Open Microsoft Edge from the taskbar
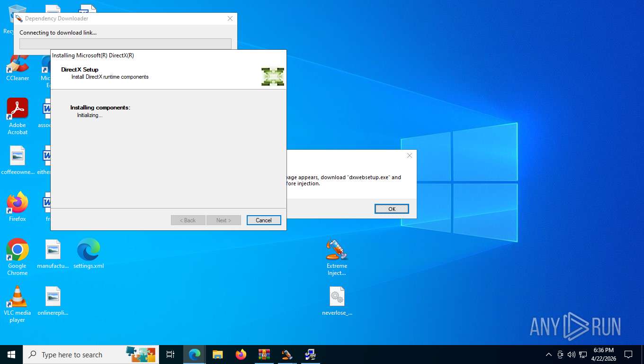Image resolution: width=644 pixels, height=364 pixels. click(194, 355)
